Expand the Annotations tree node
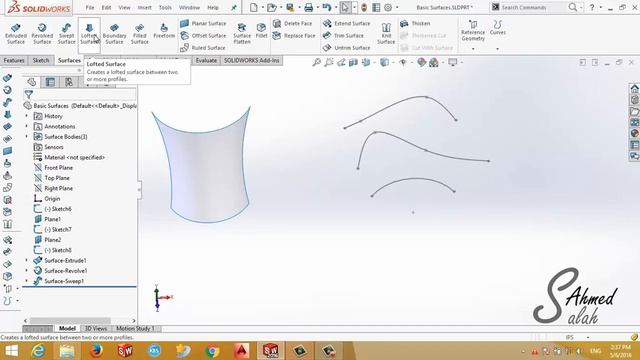 27,126
